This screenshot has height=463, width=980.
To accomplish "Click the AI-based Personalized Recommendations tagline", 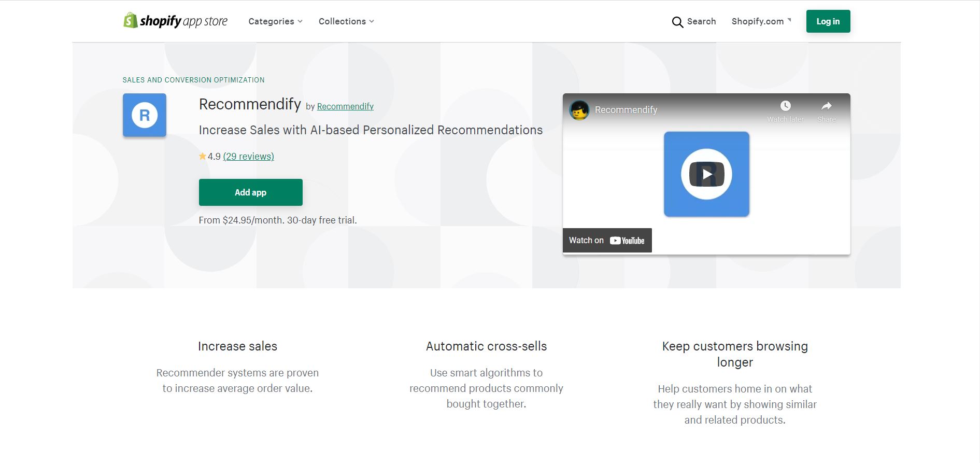I will click(371, 130).
